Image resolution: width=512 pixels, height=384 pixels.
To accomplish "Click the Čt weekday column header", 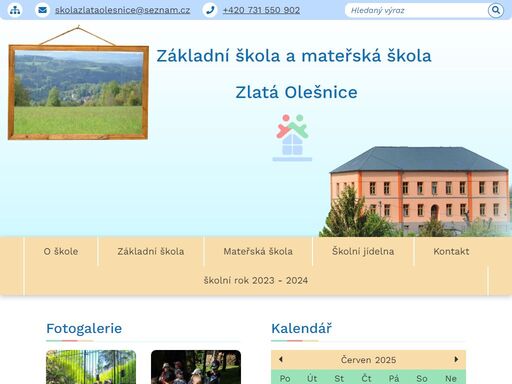I will tap(366, 378).
